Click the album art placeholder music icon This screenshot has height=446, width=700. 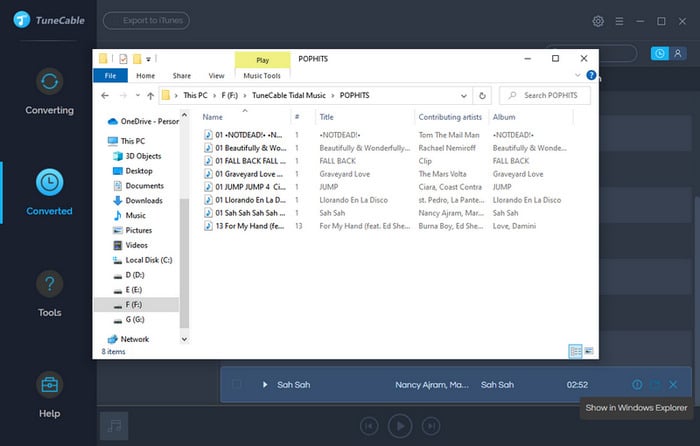[114, 426]
